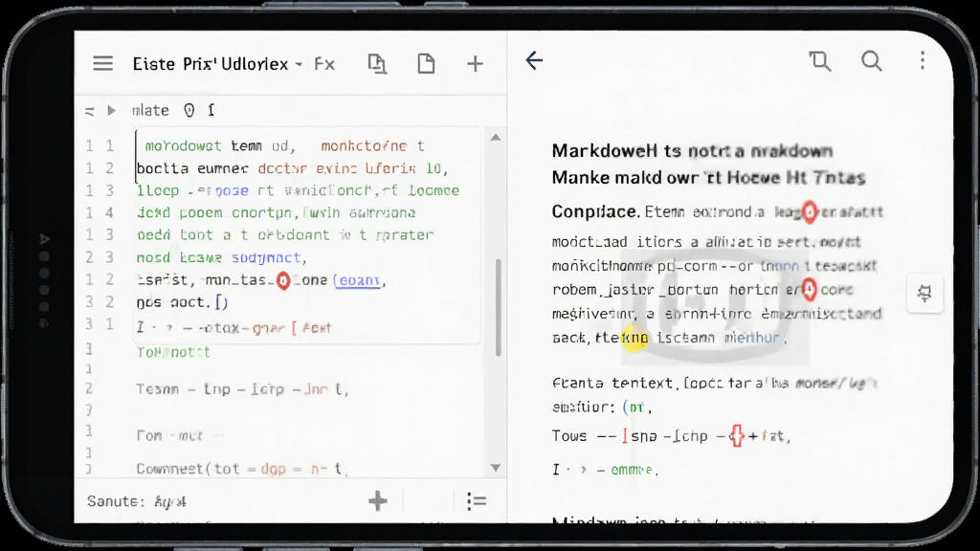Open the three-dot overflow menu
The height and width of the screenshot is (551, 980).
click(923, 60)
